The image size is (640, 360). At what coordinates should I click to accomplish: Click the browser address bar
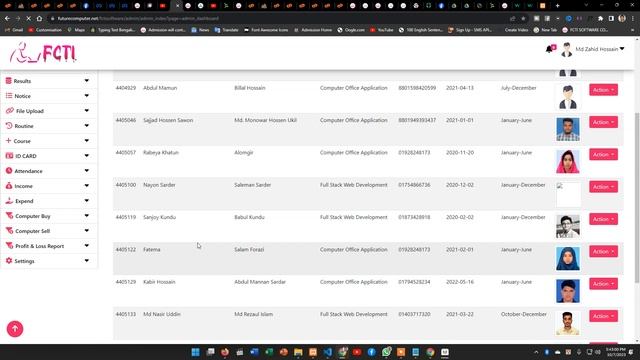point(278,18)
